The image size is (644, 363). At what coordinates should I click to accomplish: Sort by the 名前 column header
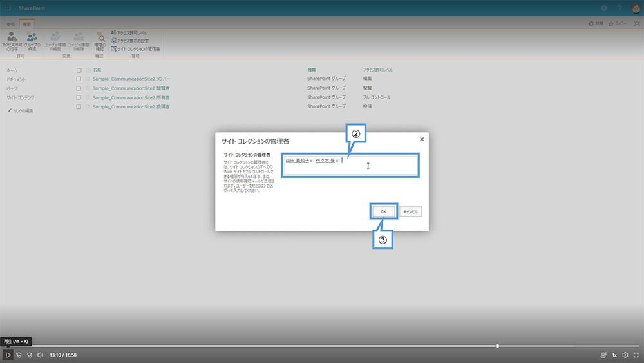97,70
